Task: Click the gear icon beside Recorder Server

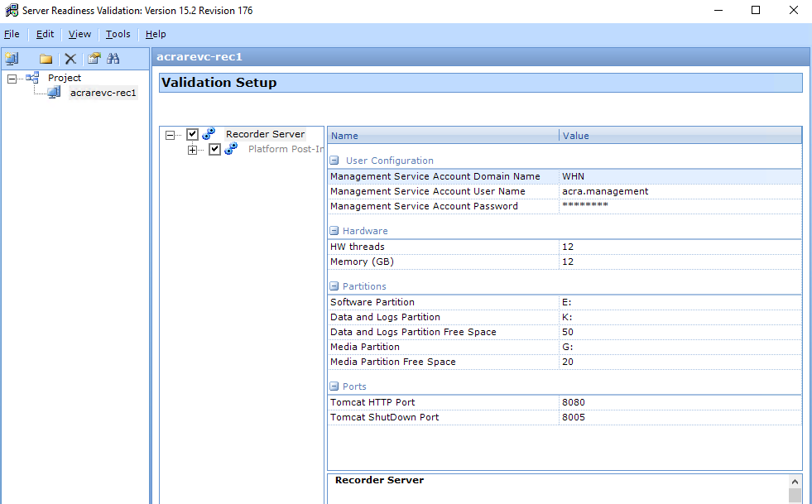Action: (209, 133)
